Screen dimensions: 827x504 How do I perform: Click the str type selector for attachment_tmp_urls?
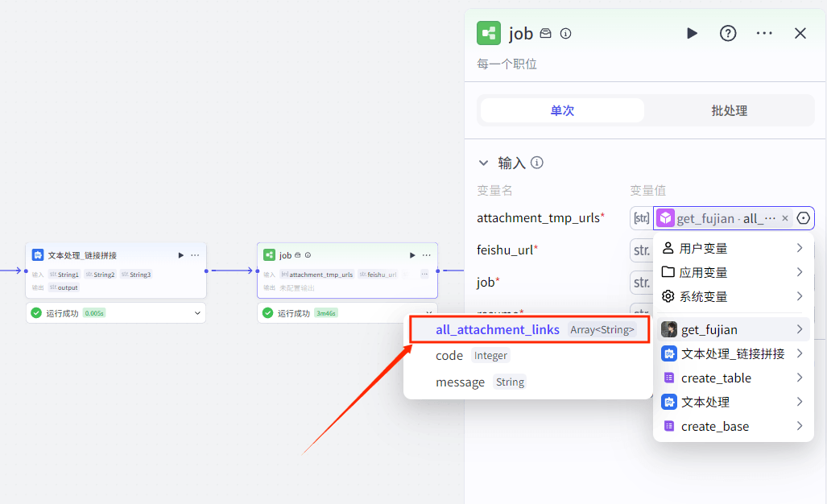(x=641, y=218)
